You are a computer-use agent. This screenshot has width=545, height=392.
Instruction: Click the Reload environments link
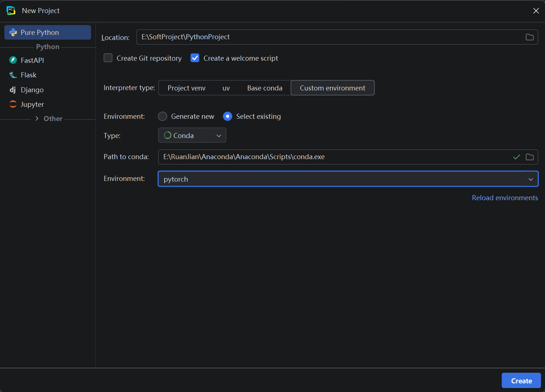tap(505, 198)
